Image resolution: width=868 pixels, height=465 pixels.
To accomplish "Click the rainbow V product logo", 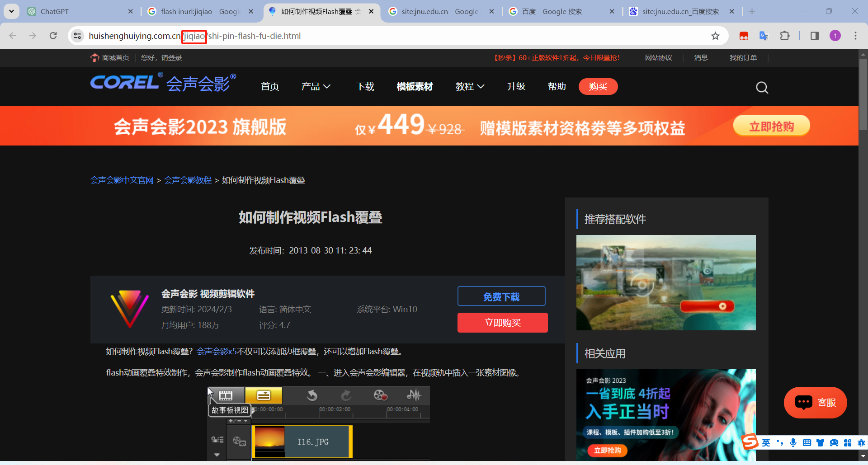I will [130, 309].
